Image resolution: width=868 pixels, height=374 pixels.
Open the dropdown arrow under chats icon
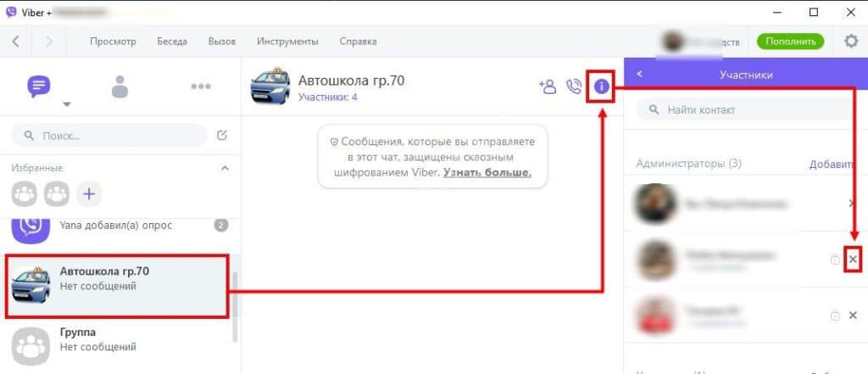(66, 104)
